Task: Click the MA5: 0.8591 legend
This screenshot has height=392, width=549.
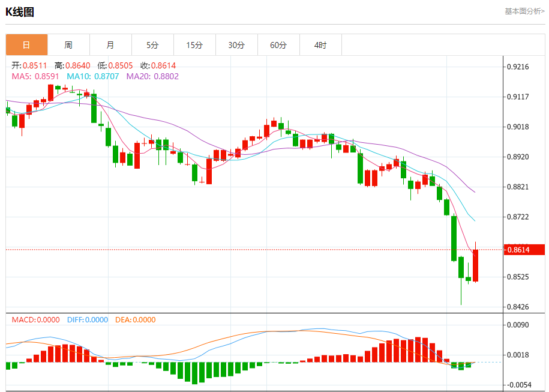Action: [35, 76]
